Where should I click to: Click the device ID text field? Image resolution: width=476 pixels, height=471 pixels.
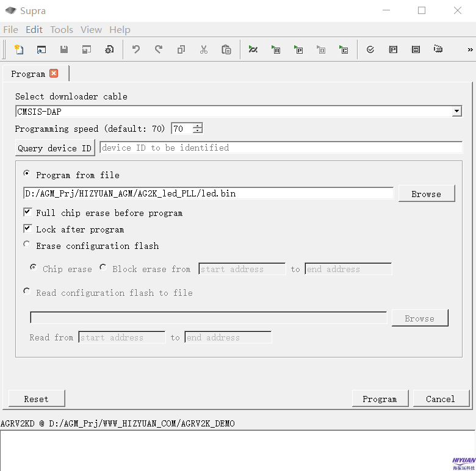[x=281, y=148]
